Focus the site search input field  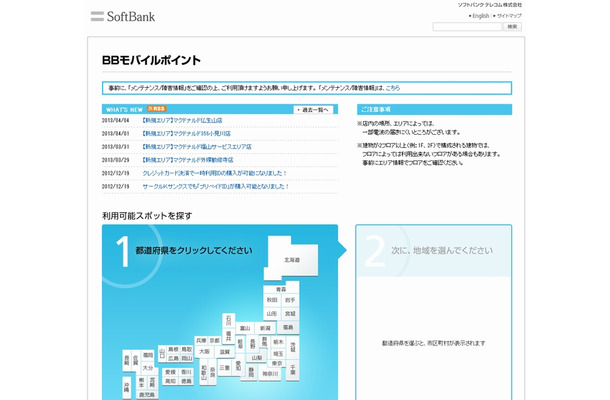pyautogui.click(x=467, y=26)
